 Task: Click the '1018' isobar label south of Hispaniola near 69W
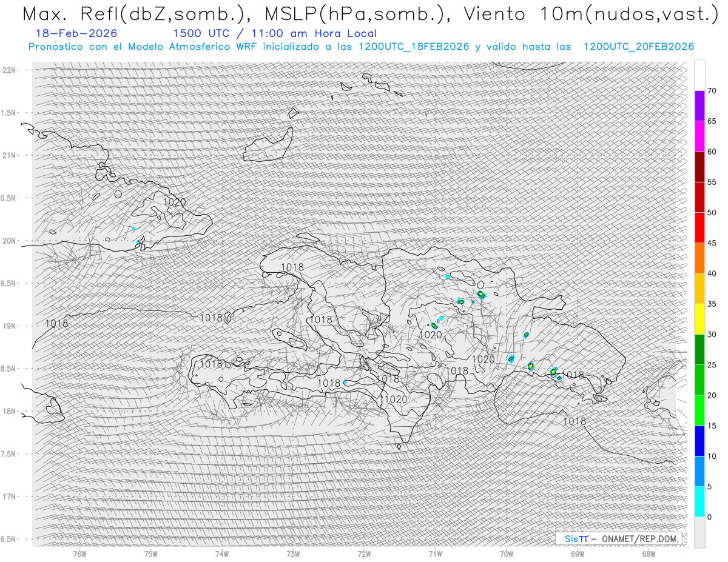click(x=575, y=421)
